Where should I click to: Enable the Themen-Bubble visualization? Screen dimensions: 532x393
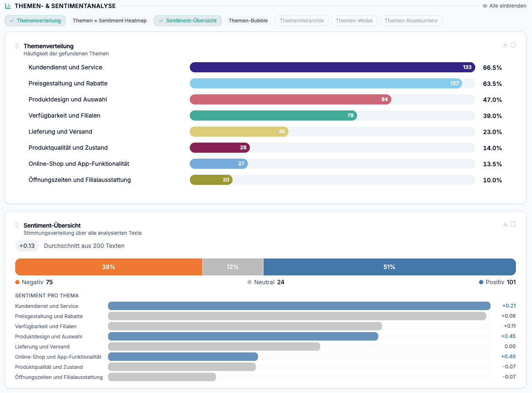click(x=248, y=20)
